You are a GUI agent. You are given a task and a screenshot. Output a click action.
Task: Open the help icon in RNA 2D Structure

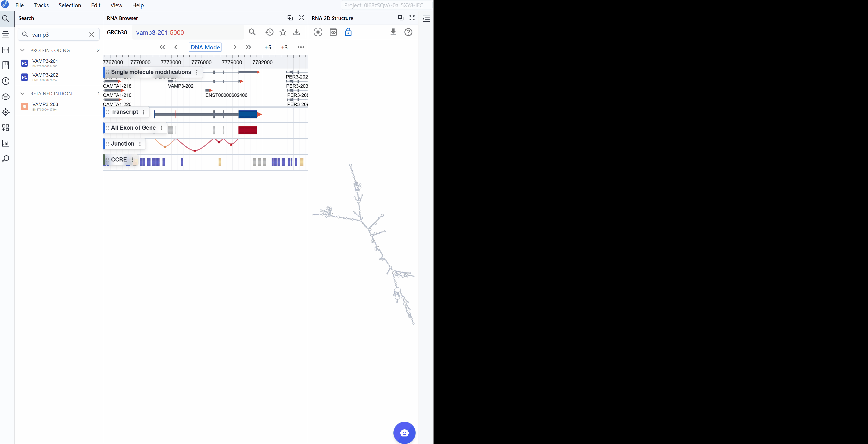tap(408, 32)
